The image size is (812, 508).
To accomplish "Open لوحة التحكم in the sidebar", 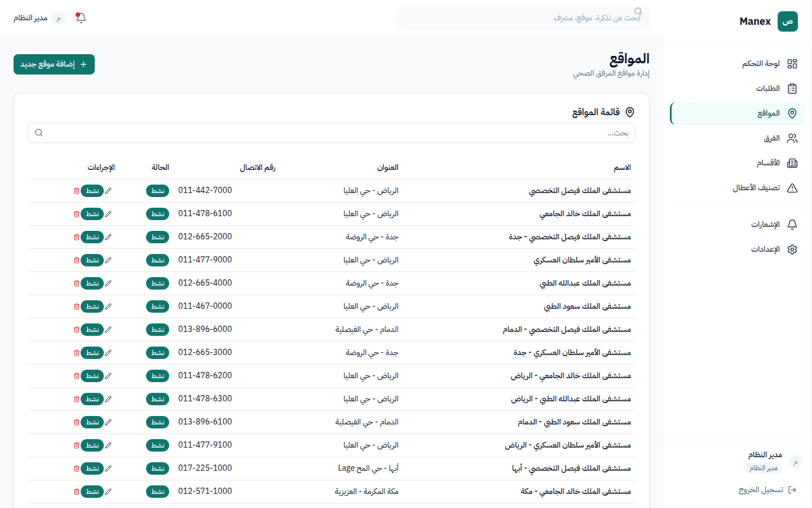I will (737, 64).
